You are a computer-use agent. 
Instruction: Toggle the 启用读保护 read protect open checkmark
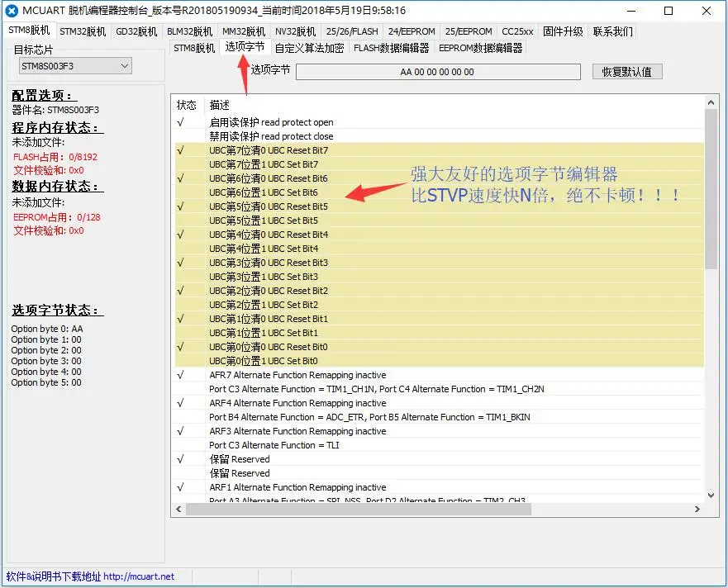pos(180,122)
